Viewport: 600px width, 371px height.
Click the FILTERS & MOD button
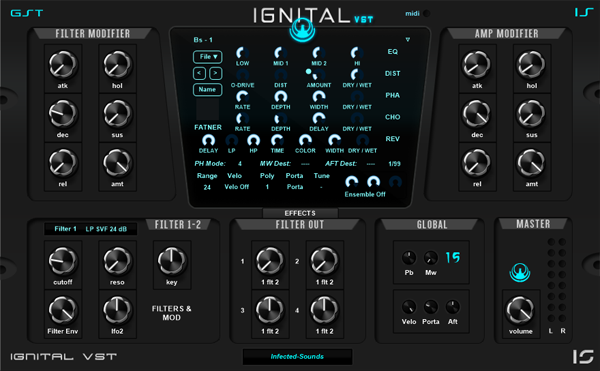pyautogui.click(x=171, y=313)
